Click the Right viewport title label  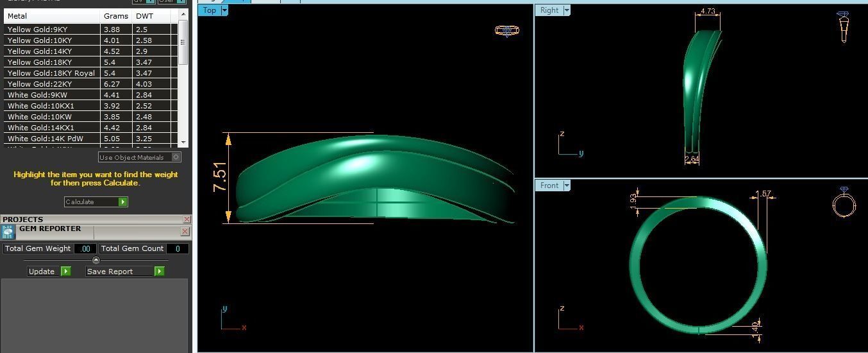coord(549,10)
